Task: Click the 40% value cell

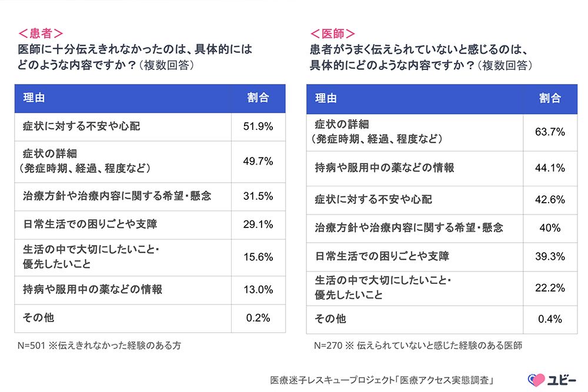Action: pyautogui.click(x=550, y=227)
